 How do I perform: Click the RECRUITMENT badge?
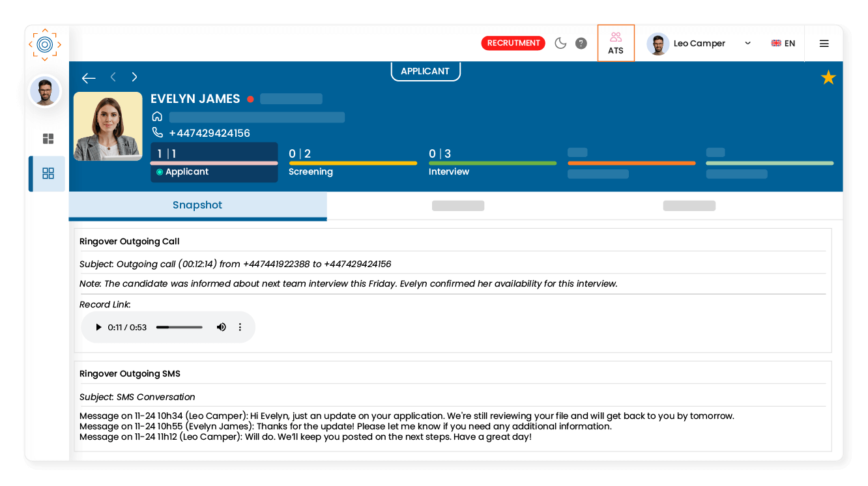[x=513, y=43]
